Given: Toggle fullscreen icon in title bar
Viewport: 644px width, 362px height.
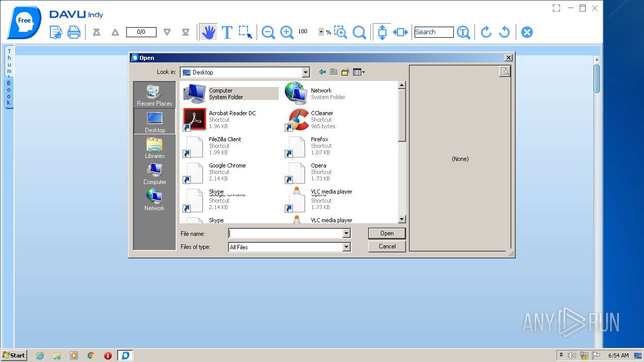Looking at the screenshot, I should coord(556,8).
